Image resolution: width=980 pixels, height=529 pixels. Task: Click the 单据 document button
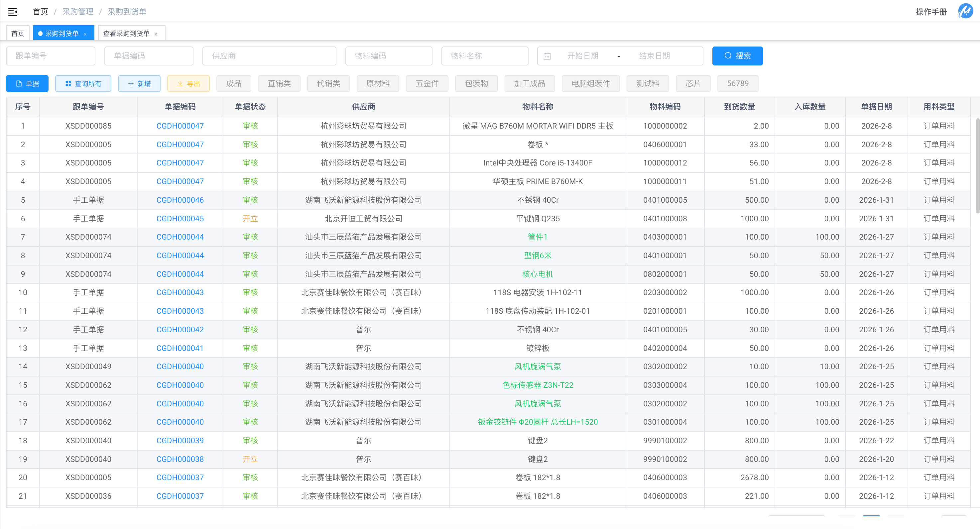click(x=27, y=84)
